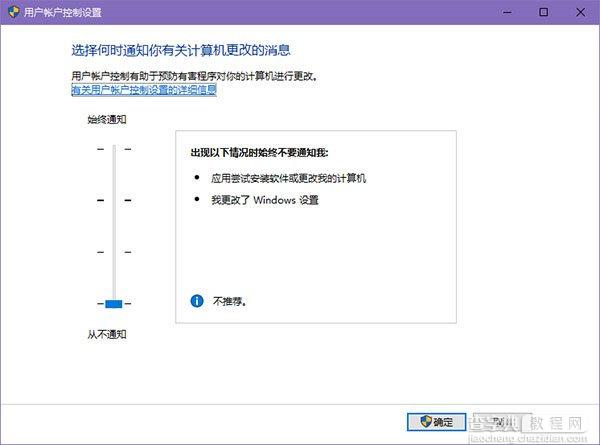Screen dimensions: 600x445
Task: Set slider to second notification level
Action: point(114,200)
